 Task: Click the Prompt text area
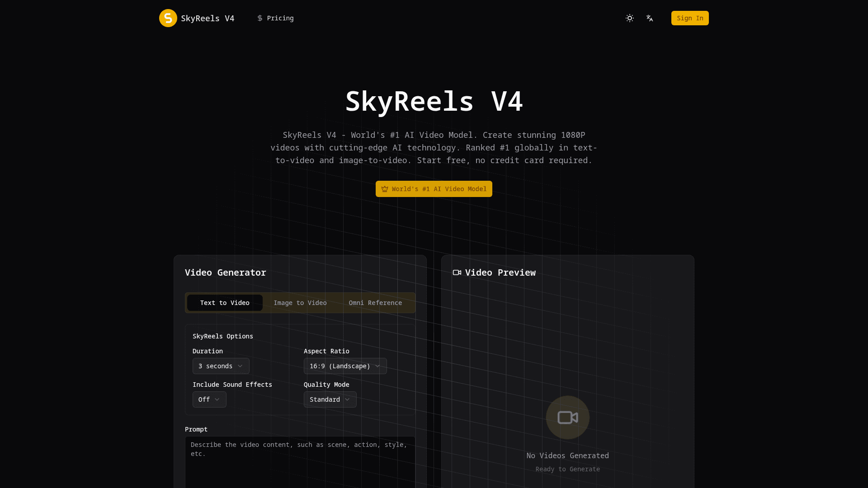click(300, 462)
